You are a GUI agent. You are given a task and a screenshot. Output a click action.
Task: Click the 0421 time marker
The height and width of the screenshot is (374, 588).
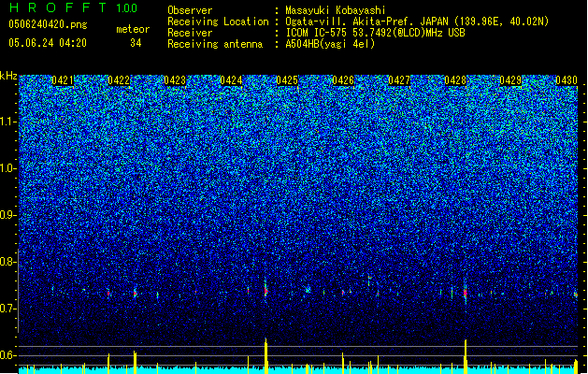pos(63,80)
